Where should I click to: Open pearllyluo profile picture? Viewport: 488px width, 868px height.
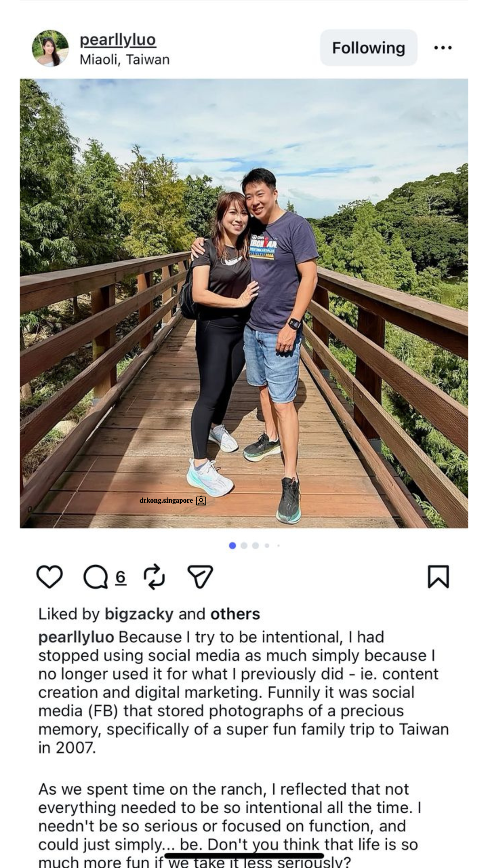tap(50, 48)
